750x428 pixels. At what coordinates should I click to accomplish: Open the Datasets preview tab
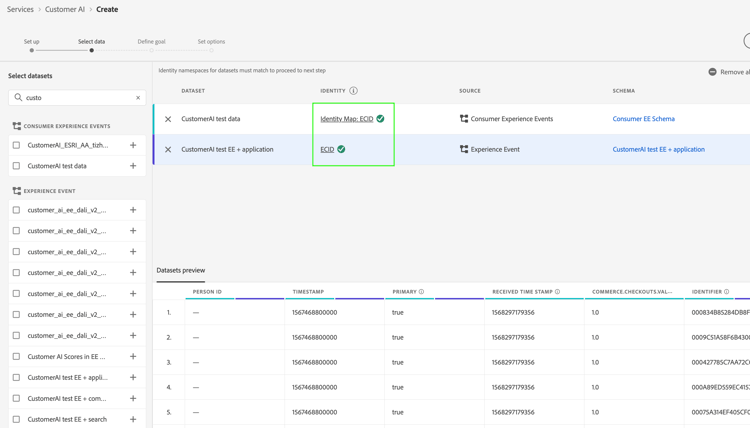[181, 270]
